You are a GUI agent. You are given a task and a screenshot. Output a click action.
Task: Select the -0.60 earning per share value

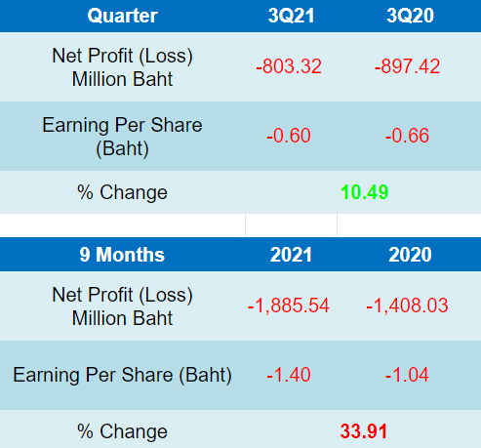click(289, 136)
